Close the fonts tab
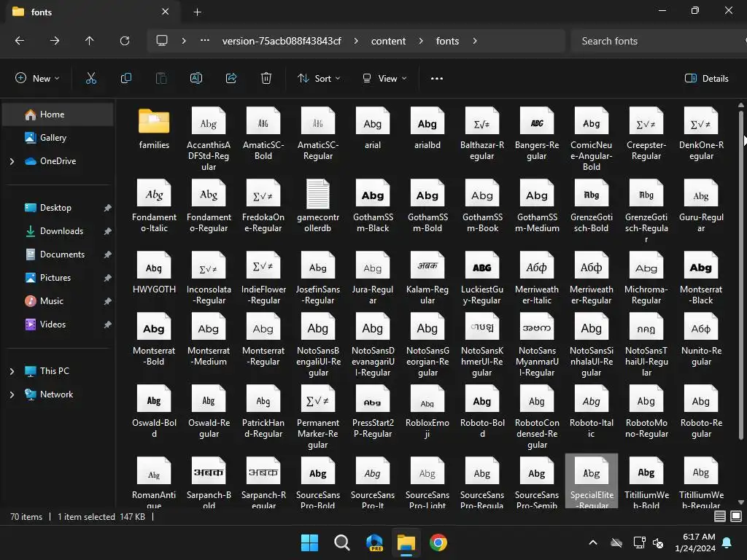The width and height of the screenshot is (747, 560). (166, 12)
